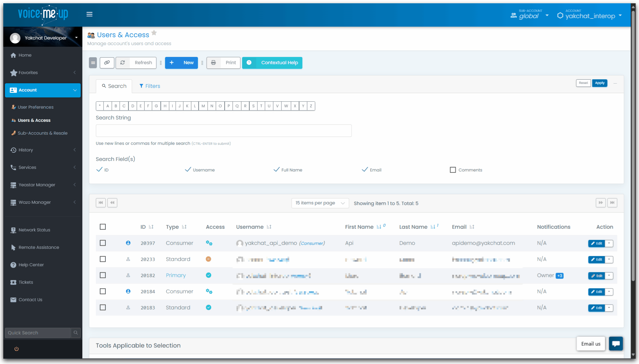Select all rows with header checkbox
This screenshot has height=364, width=639.
click(x=103, y=227)
